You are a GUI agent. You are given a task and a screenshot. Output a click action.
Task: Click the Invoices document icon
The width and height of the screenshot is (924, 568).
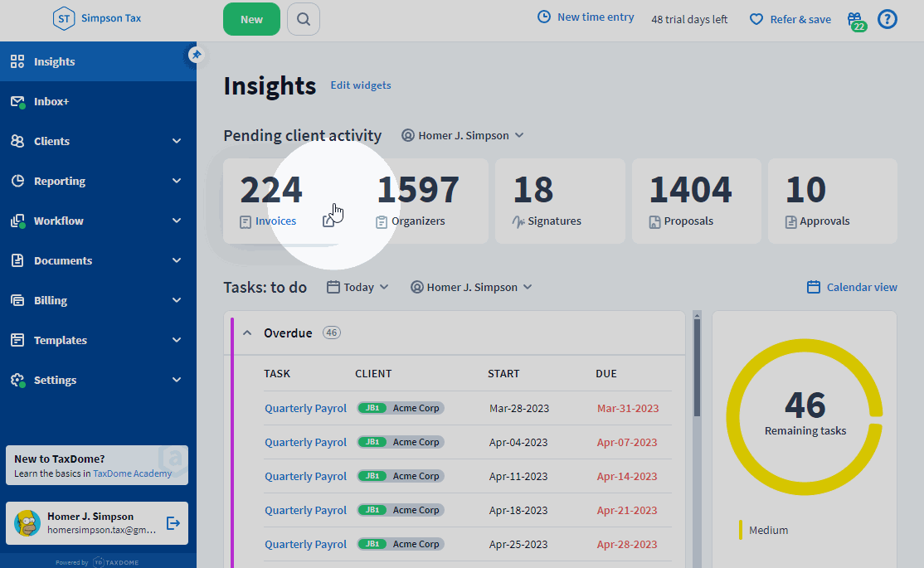tap(246, 222)
